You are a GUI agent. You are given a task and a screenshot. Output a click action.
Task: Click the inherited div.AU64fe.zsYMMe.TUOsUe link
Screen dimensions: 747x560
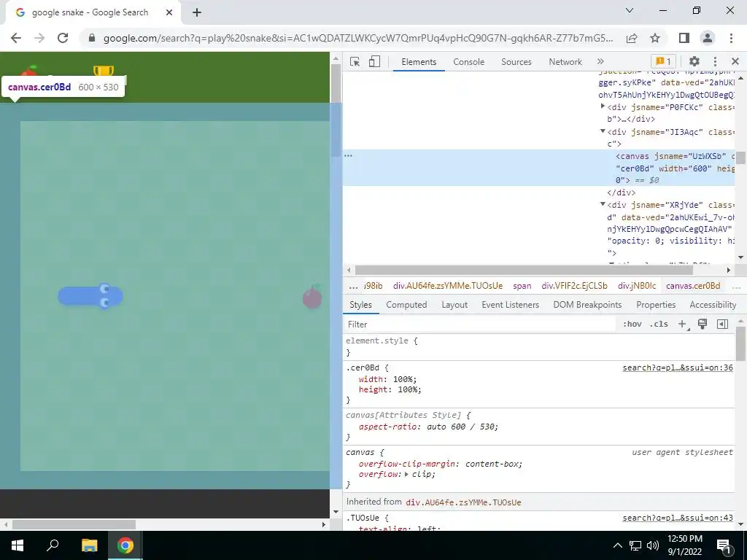pyautogui.click(x=463, y=502)
